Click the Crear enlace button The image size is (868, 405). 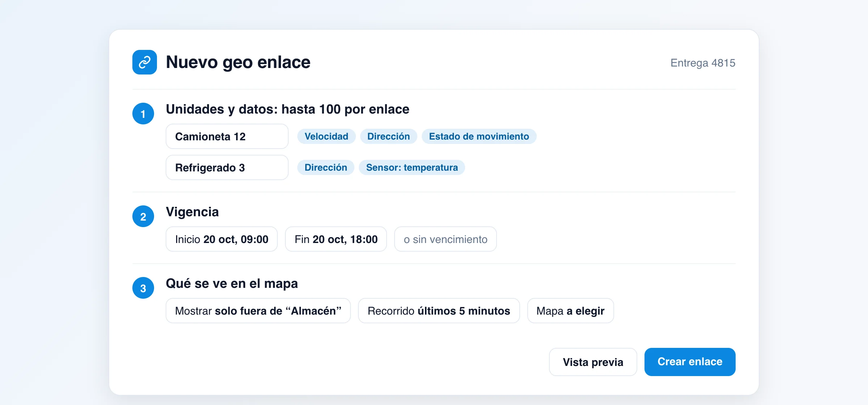pos(690,362)
